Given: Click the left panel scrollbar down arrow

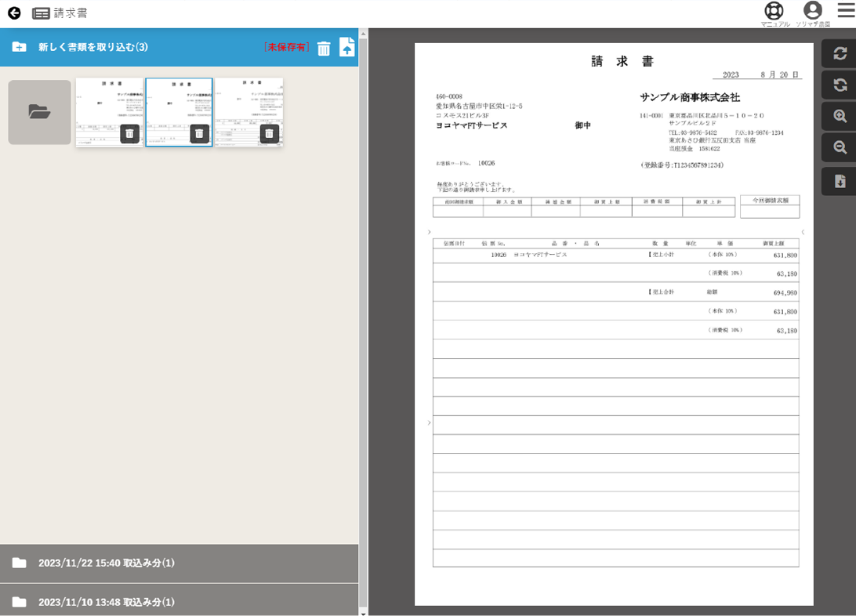Looking at the screenshot, I should coord(364,613).
